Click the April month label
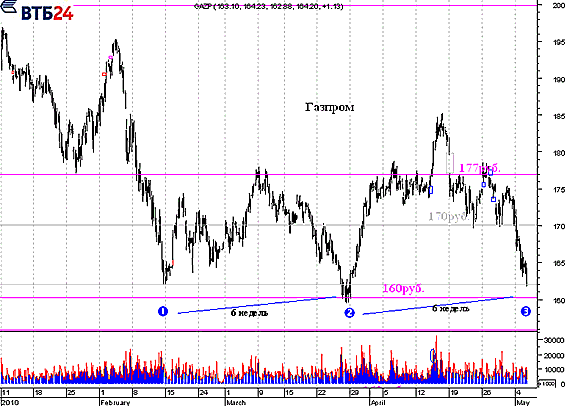Screen dimensions: 568x407 point(378,403)
